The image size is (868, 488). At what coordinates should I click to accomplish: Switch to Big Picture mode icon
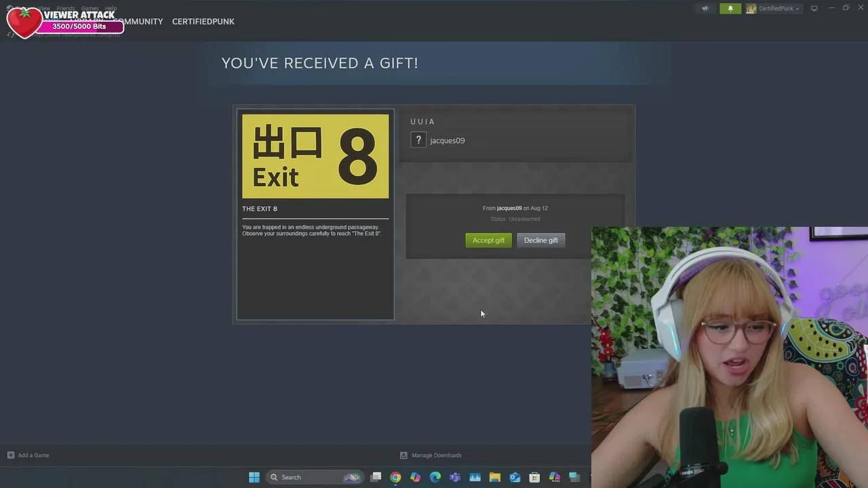814,8
